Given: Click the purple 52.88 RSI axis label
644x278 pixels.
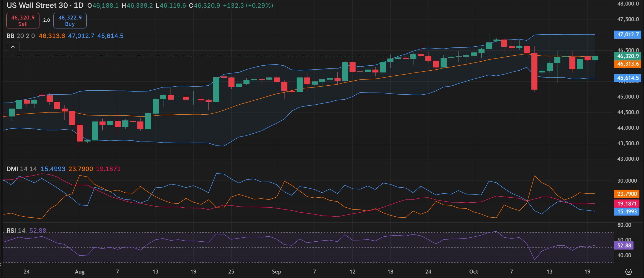Looking at the screenshot, I should 624,246.
